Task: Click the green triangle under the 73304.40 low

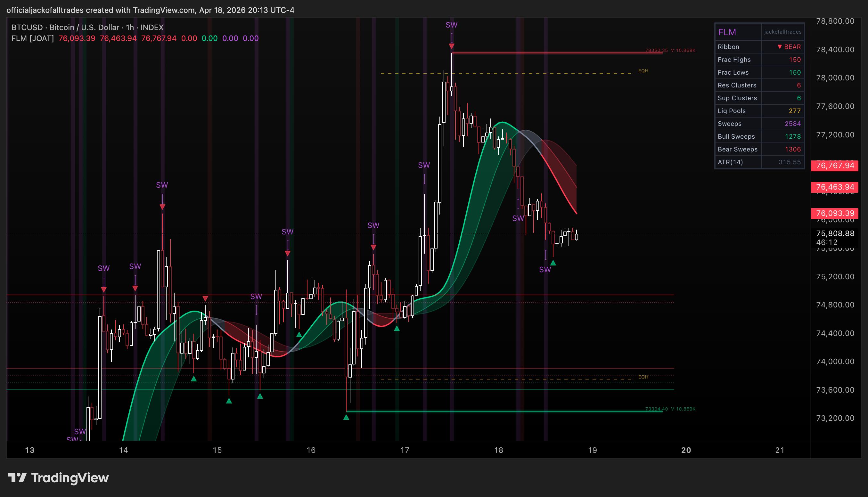Action: [x=346, y=417]
